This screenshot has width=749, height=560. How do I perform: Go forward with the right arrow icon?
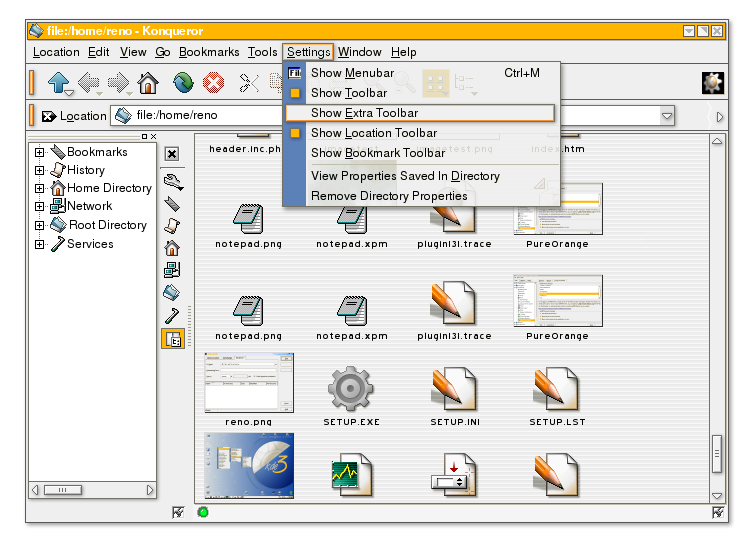[118, 82]
